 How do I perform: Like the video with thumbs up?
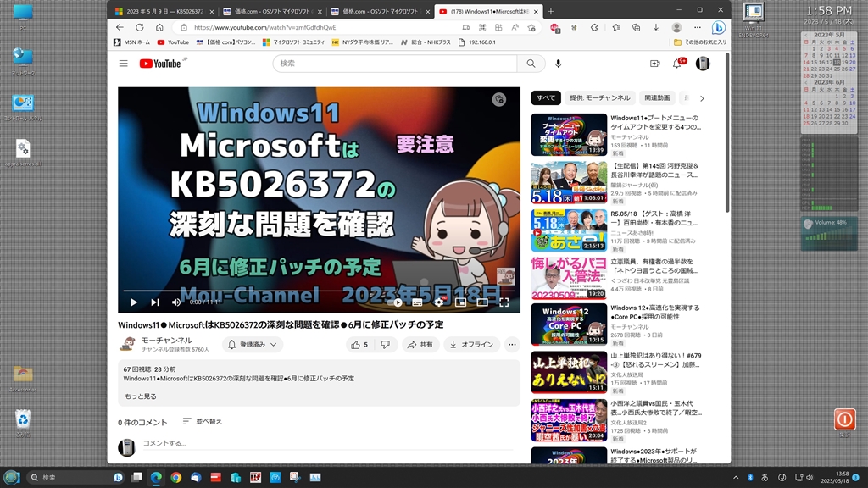click(x=359, y=345)
